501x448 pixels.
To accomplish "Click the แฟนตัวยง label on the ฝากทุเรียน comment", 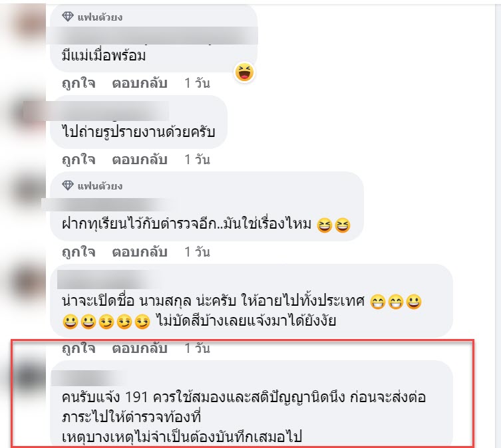I will click(100, 186).
